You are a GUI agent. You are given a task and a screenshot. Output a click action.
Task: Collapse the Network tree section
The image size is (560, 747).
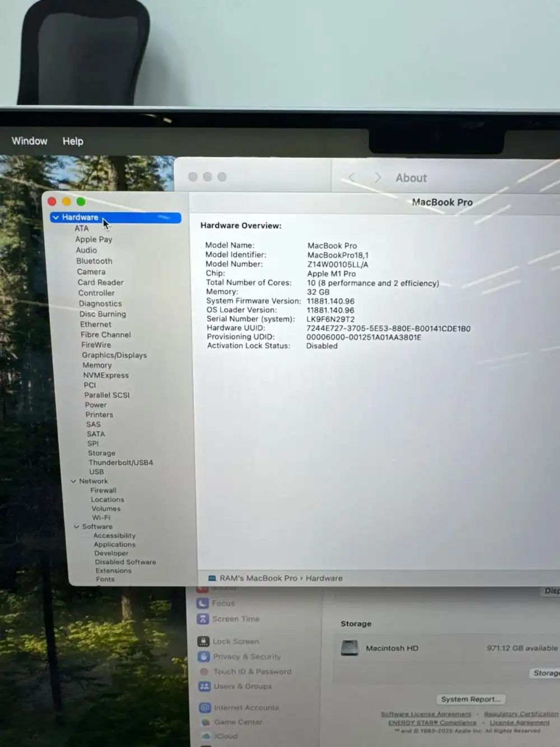(73, 481)
